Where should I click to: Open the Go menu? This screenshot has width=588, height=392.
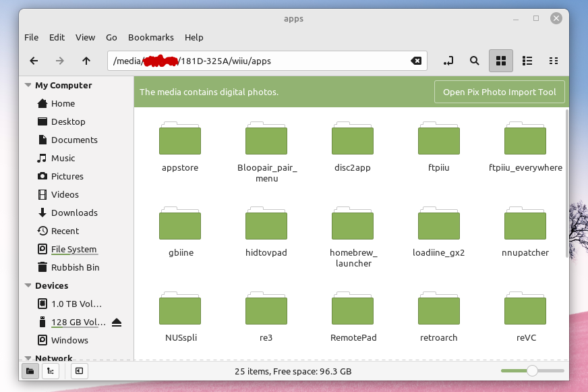[x=111, y=38]
